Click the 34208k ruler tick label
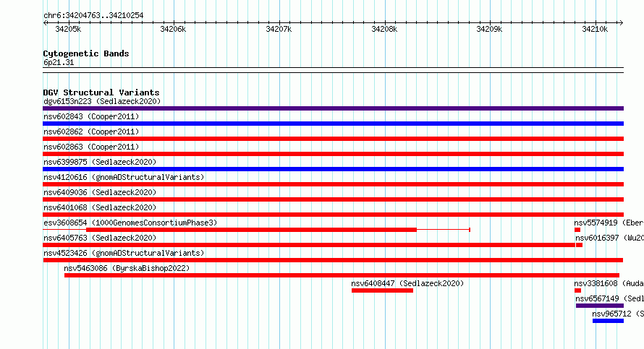Image resolution: width=644 pixels, height=349 pixels. [384, 29]
